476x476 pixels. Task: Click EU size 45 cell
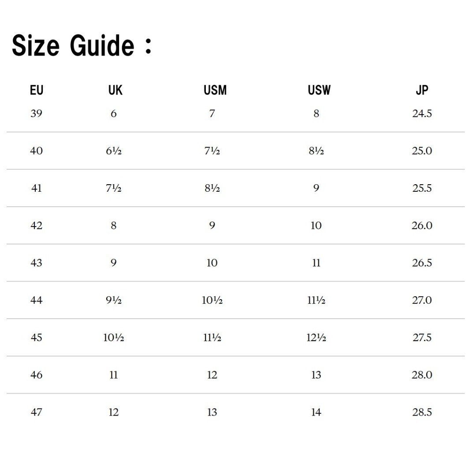(36, 338)
